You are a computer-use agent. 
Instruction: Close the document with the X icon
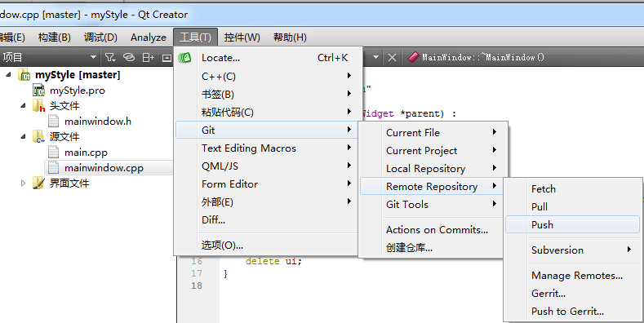pos(392,58)
